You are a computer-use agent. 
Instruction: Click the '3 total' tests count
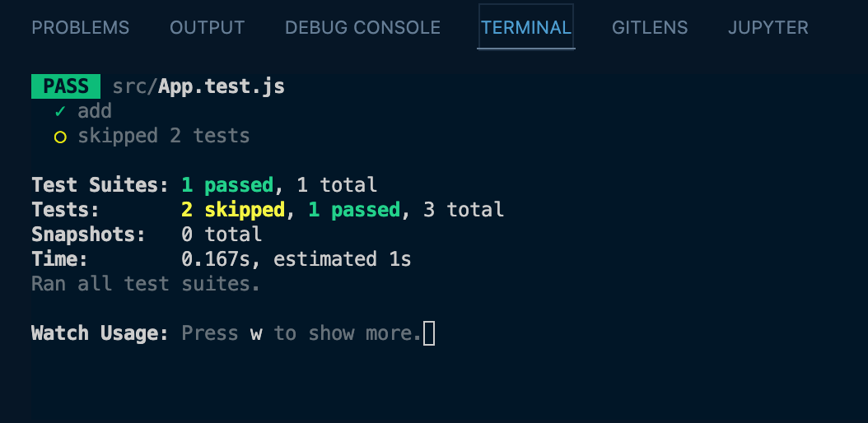(x=463, y=210)
